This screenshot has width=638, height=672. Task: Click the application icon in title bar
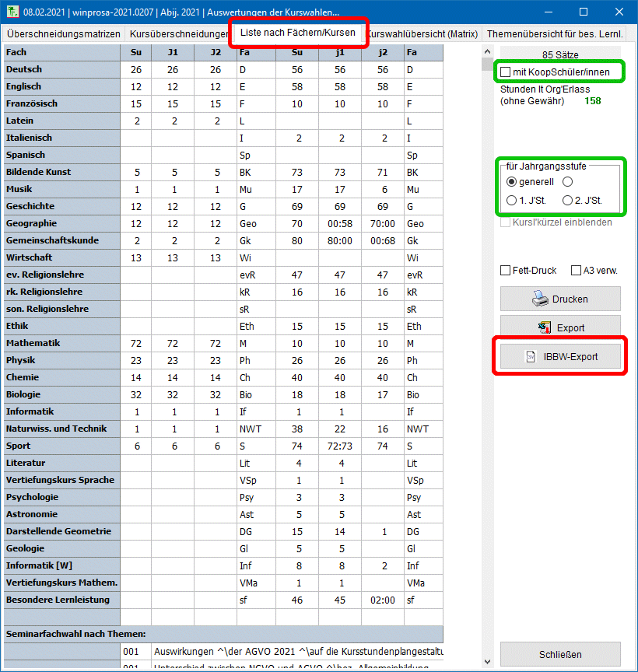[x=11, y=12]
